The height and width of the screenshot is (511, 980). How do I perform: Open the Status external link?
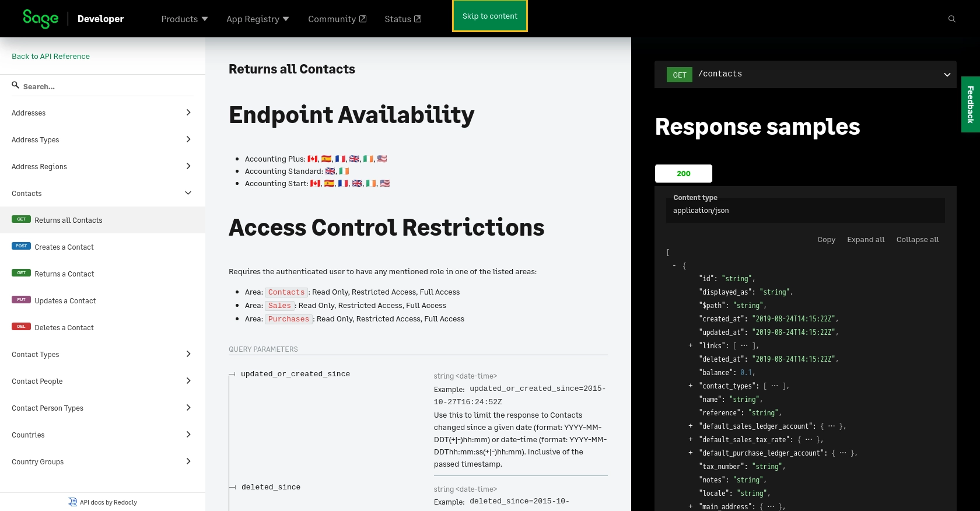[402, 19]
